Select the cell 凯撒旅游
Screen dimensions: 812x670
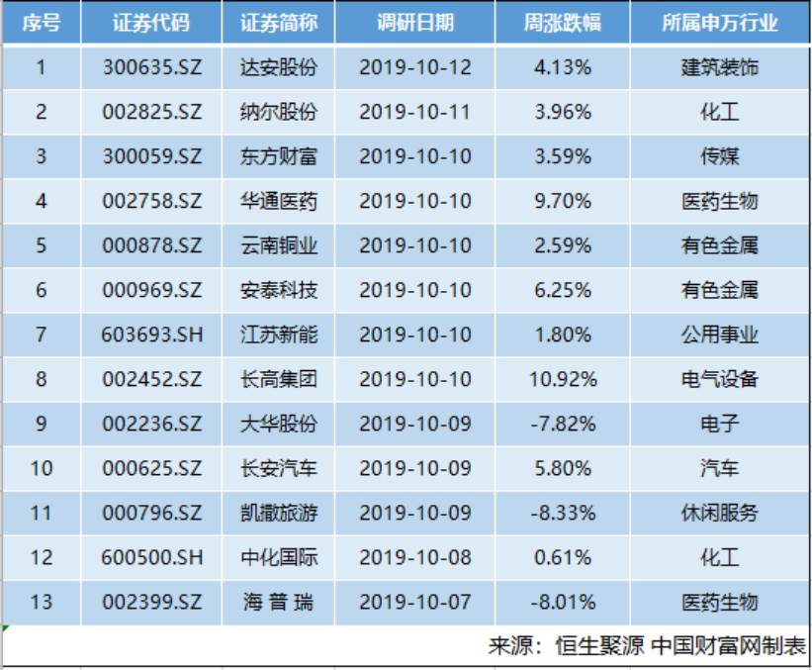tap(279, 513)
